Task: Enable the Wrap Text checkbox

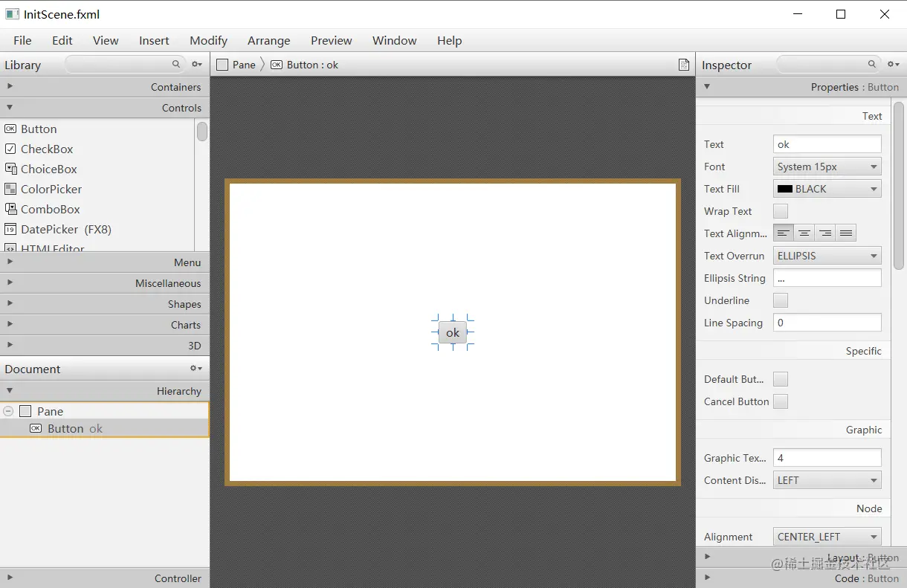Action: 780,211
